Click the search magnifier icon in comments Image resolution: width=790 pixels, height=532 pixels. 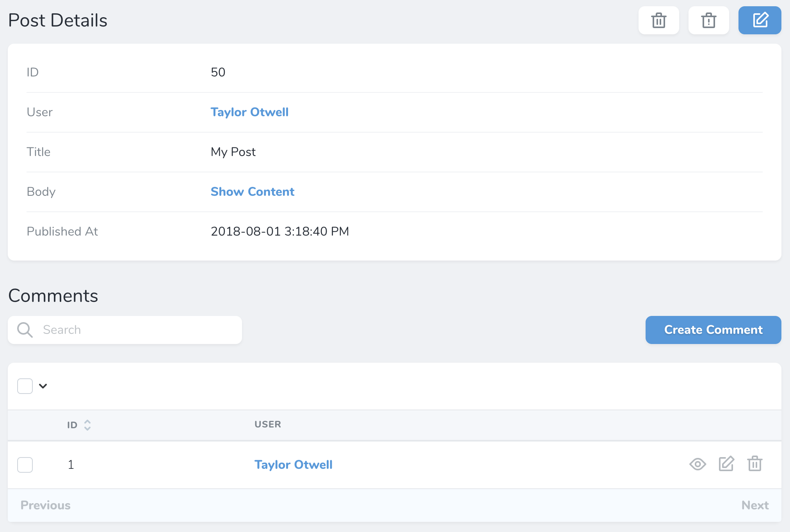point(25,330)
